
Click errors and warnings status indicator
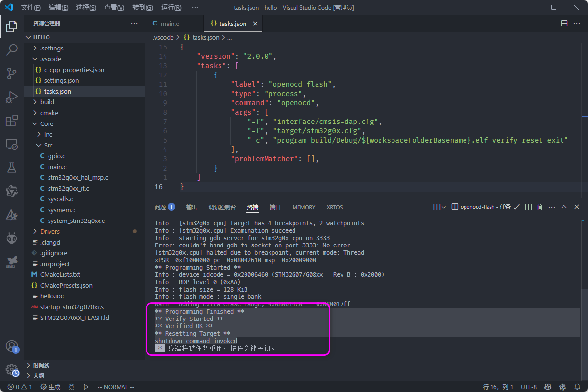click(20, 387)
